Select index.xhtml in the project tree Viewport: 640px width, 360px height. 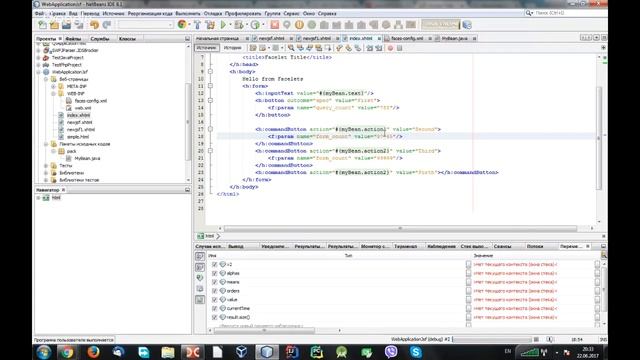[x=78, y=115]
